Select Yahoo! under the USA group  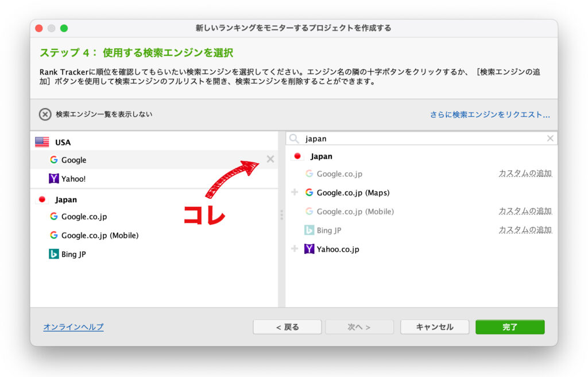154,178
